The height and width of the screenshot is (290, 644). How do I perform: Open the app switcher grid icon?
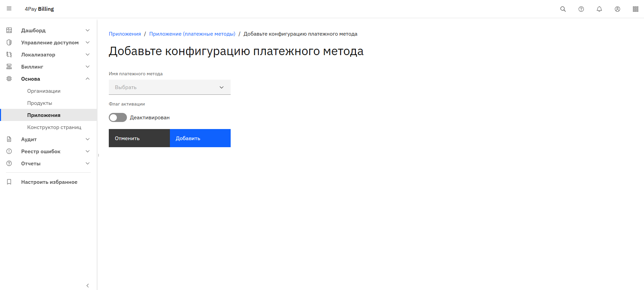635,9
